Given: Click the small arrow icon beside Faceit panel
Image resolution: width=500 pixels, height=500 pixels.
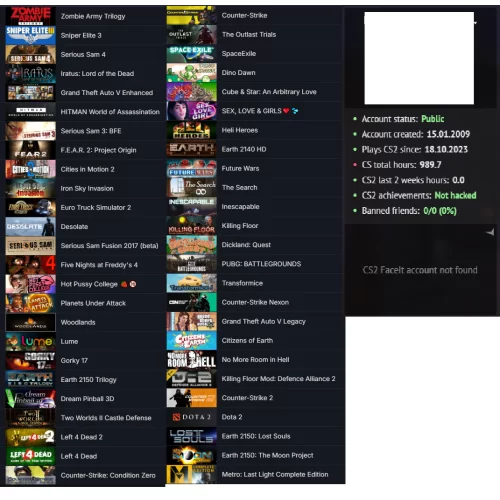Looking at the screenshot, I should coord(490,232).
